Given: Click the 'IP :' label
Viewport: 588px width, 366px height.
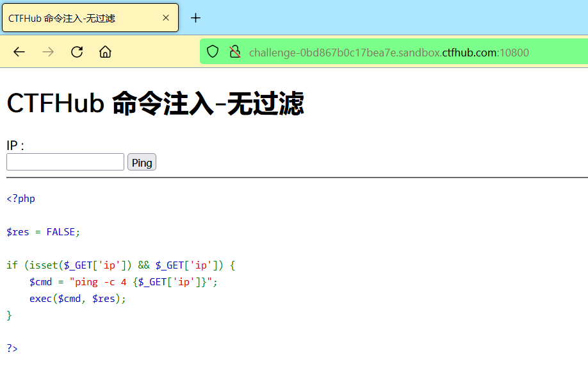Looking at the screenshot, I should [x=15, y=146].
